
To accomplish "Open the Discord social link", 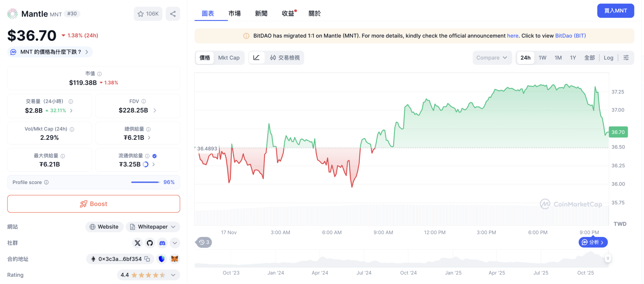I will click(162, 243).
